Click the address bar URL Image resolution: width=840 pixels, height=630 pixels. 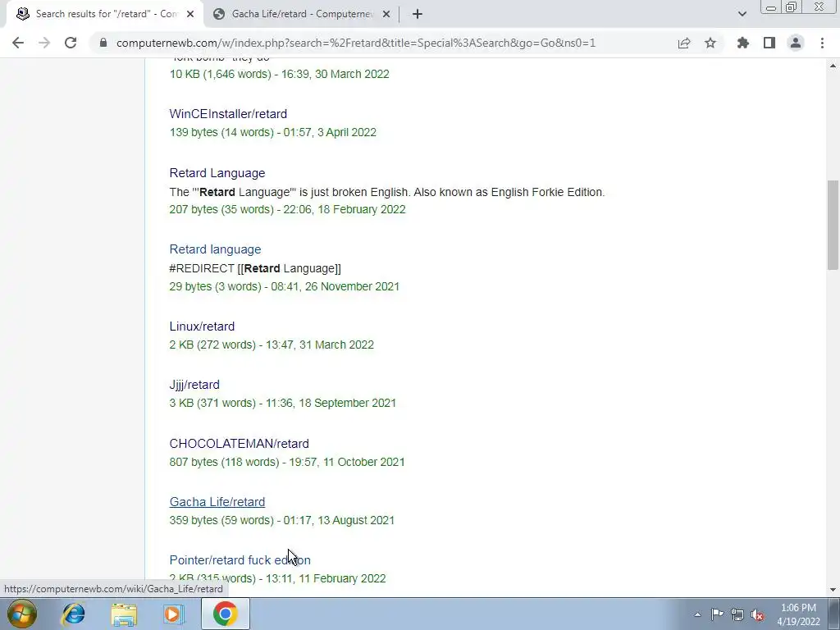[356, 43]
